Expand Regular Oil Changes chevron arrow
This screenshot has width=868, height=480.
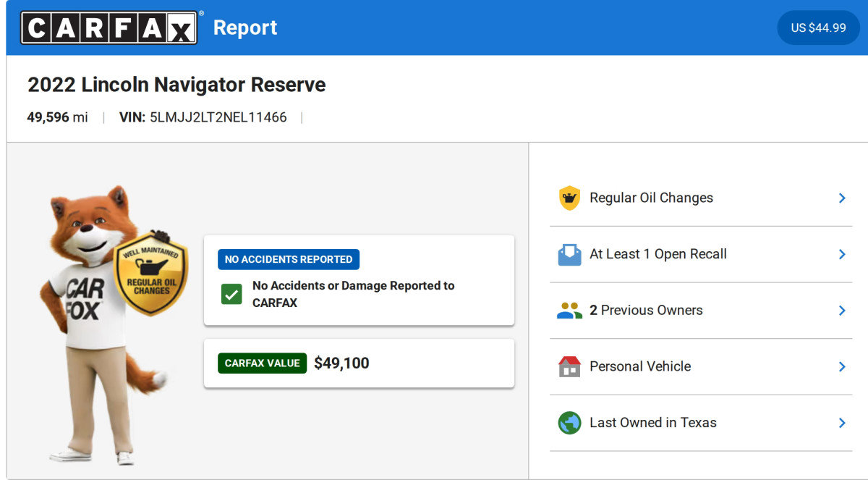[x=842, y=198]
